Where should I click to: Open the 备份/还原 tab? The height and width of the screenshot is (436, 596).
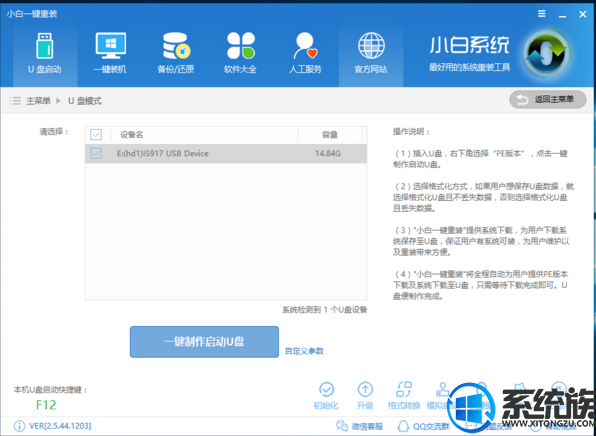(x=176, y=54)
